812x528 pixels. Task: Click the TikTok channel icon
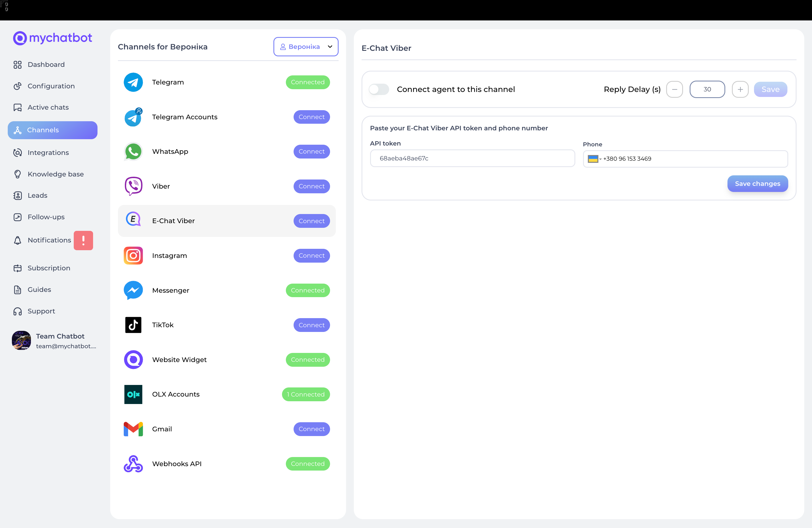(x=133, y=325)
